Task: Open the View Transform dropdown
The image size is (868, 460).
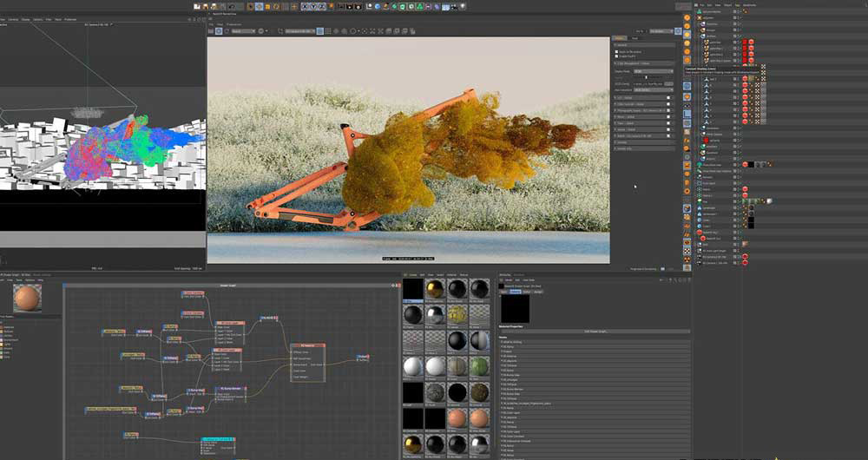Action: pos(652,89)
